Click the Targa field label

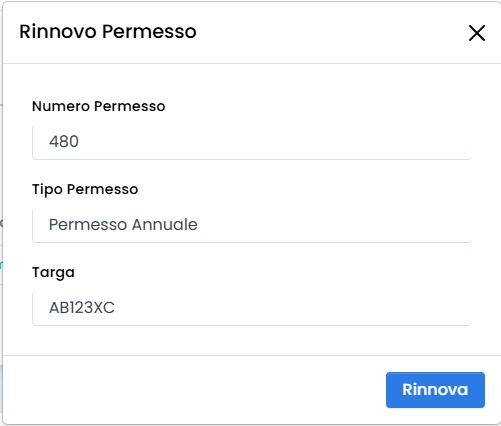click(x=53, y=273)
